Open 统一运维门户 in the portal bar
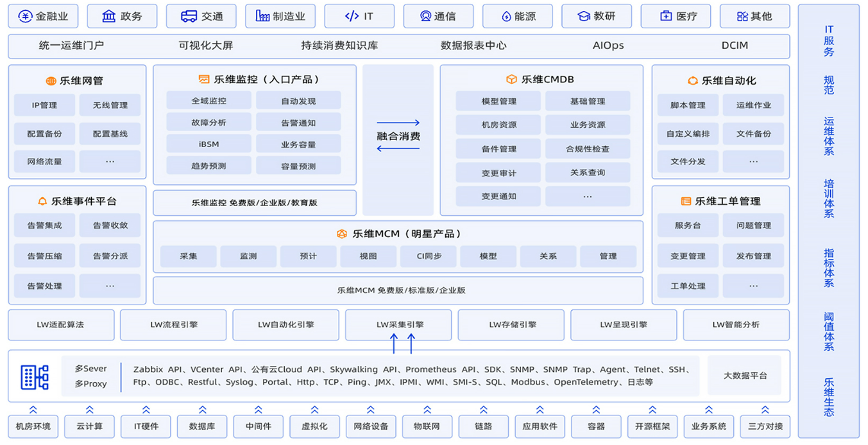 click(71, 46)
